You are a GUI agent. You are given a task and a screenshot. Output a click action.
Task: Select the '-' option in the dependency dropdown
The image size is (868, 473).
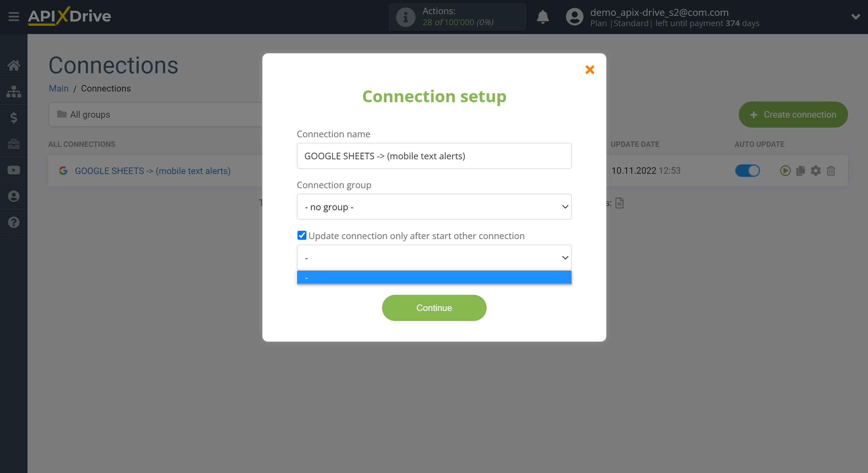point(434,277)
